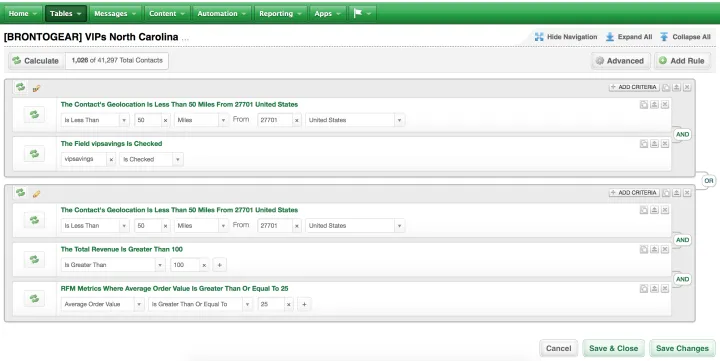Open Average Order Value metric dropdown
This screenshot has width=720, height=361.
click(102, 304)
